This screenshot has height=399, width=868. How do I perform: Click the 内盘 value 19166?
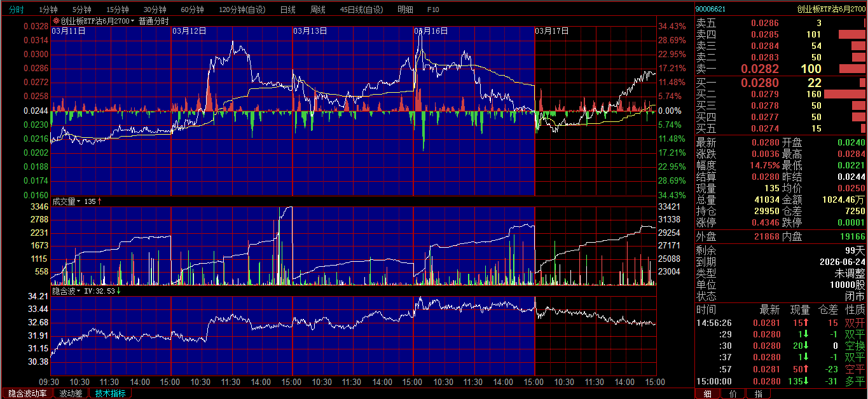[x=853, y=236]
